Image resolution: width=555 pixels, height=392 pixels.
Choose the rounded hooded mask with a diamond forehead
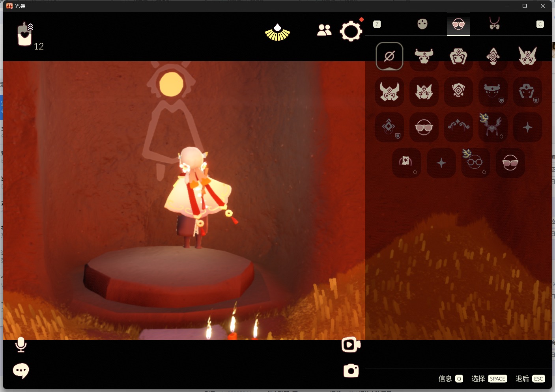coord(458,56)
